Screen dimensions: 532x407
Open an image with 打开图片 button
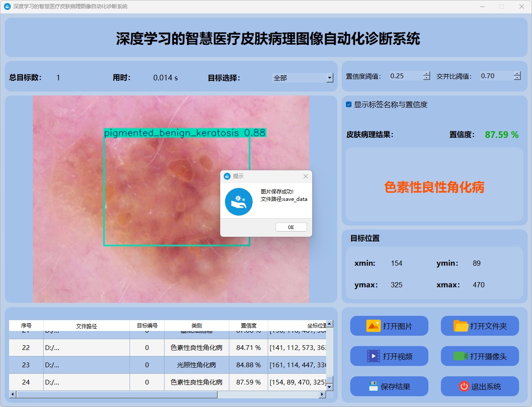(x=389, y=326)
